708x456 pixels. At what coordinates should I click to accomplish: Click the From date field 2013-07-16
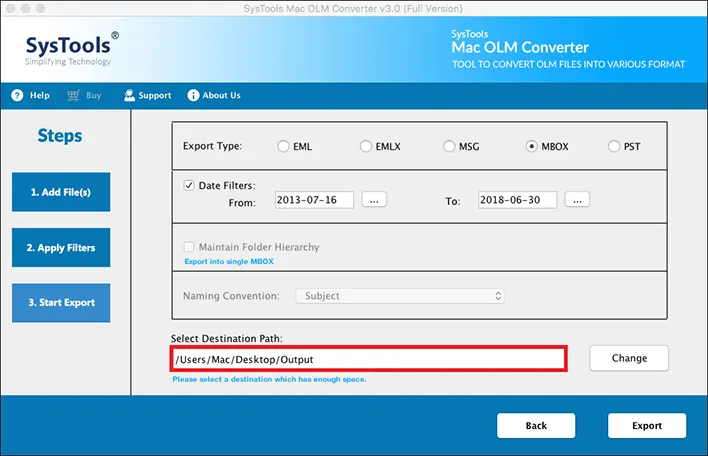pos(314,200)
